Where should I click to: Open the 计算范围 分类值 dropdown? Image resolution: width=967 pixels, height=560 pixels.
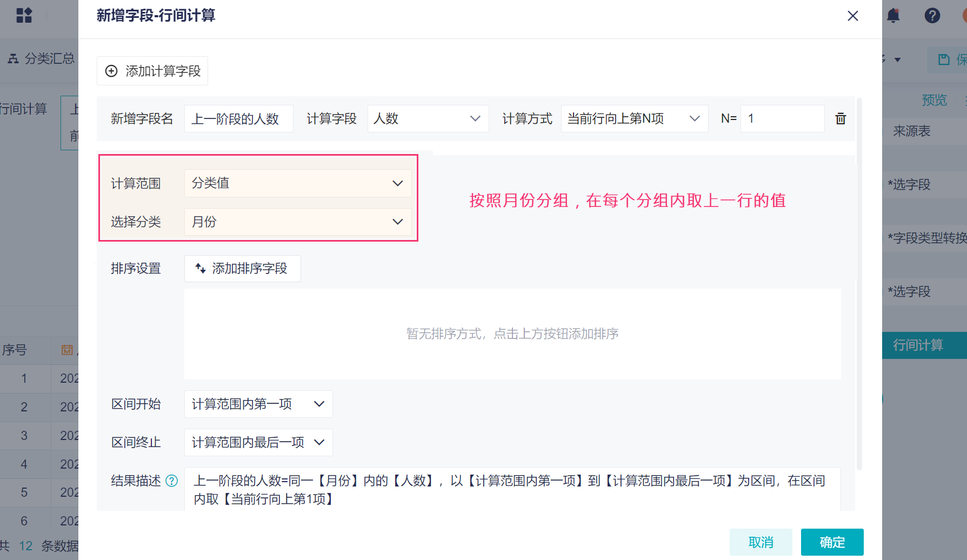coord(297,183)
